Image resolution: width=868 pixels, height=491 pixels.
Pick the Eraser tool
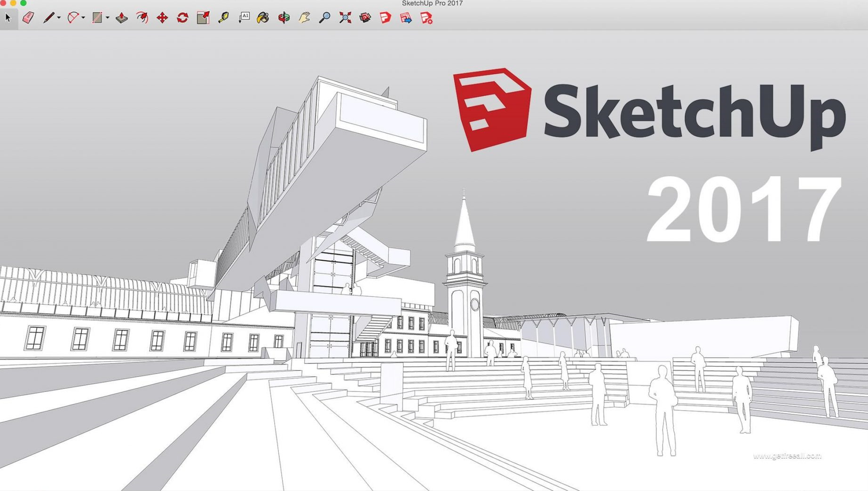pyautogui.click(x=28, y=18)
